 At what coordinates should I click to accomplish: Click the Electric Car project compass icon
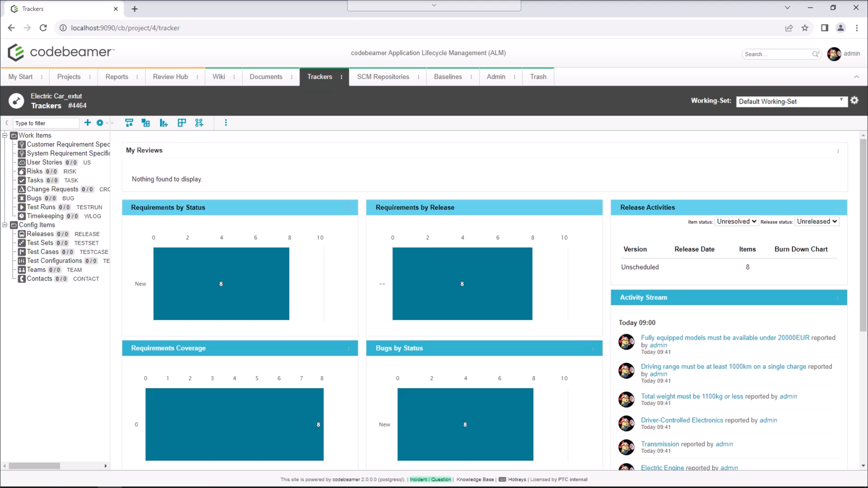tap(17, 101)
